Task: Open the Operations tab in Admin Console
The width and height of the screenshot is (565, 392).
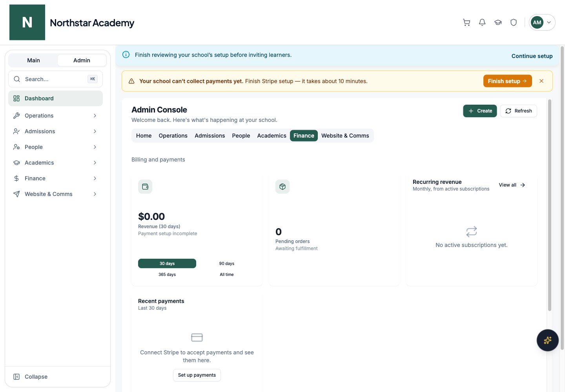Action: (x=173, y=136)
